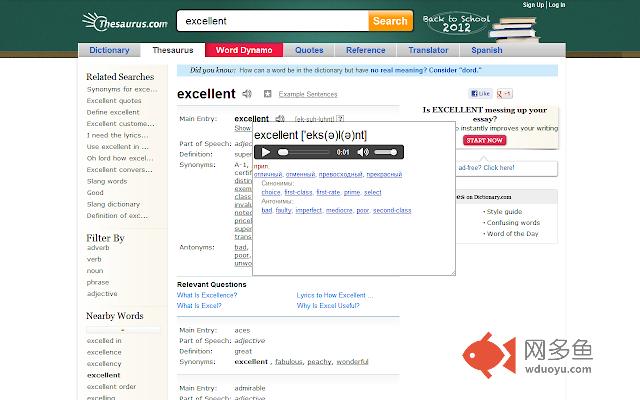640x400 pixels.
Task: Play the pronunciation audio in popup
Action: tap(266, 152)
